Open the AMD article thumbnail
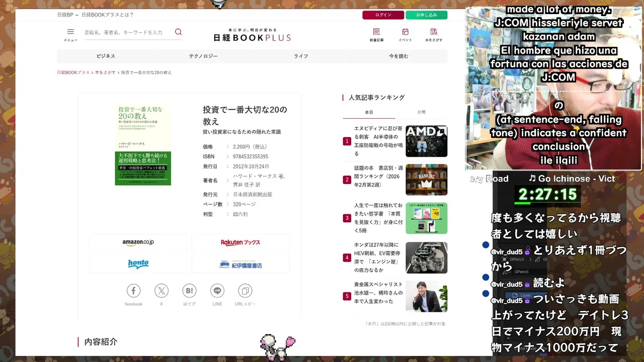This screenshot has width=644, height=362. [x=426, y=141]
